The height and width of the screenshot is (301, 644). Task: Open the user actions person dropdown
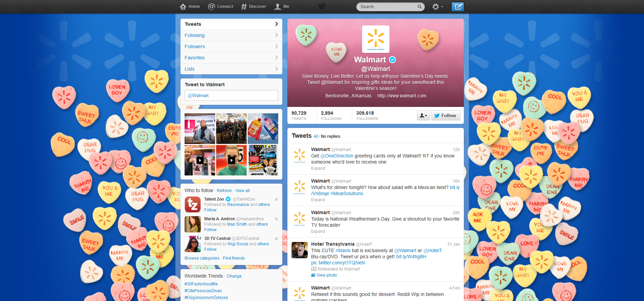(x=423, y=115)
